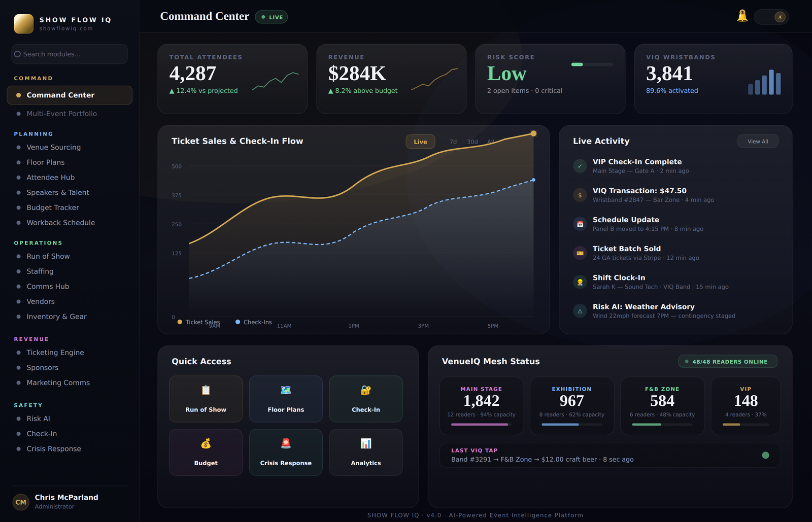This screenshot has width=812, height=522.
Task: Select the Live chart range tab
Action: coord(420,142)
